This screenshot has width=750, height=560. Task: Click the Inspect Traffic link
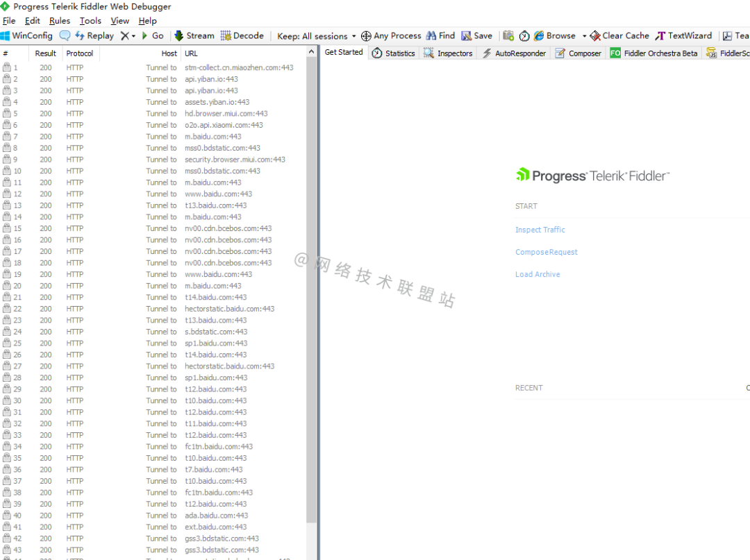click(x=540, y=230)
